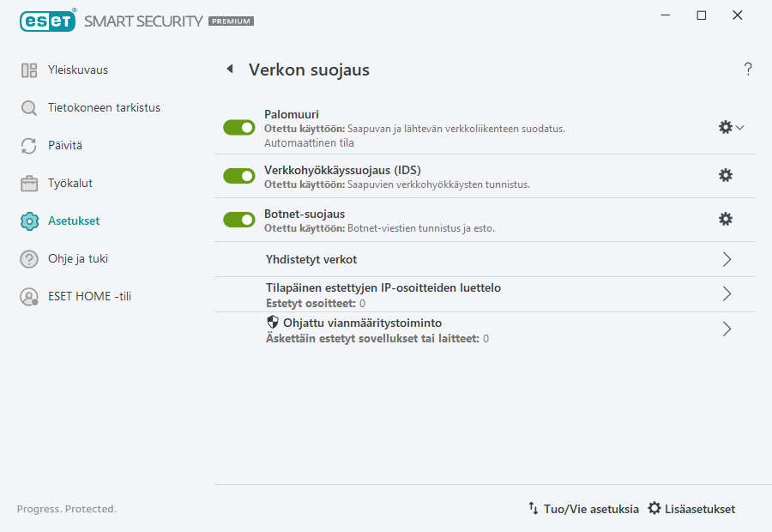Open the Botnet-suojaus gear settings
Viewport: 772px width, 532px height.
tap(726, 219)
